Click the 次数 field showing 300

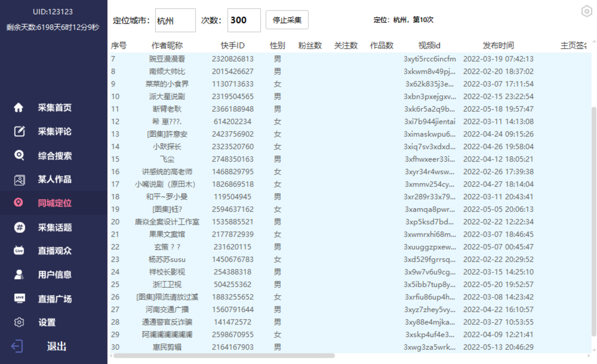pyautogui.click(x=244, y=20)
